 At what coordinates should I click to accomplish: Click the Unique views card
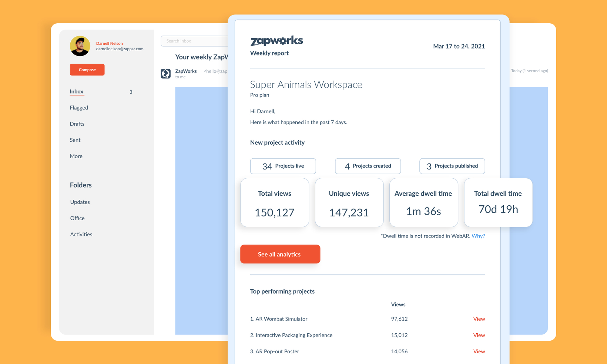pos(349,202)
